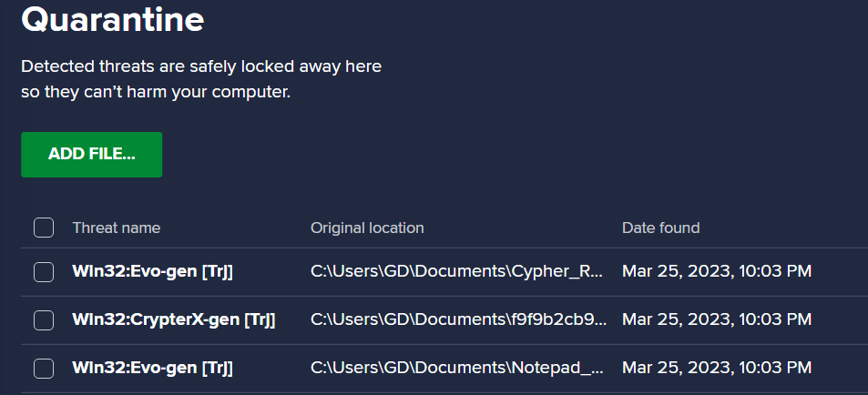Check the box for the Cypher_R file row
868x395 pixels.
point(44,271)
